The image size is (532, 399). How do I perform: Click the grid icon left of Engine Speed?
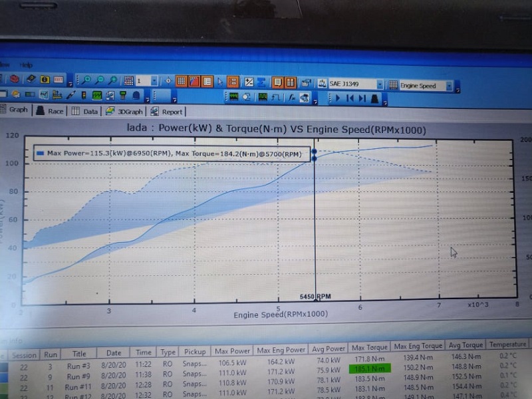click(393, 85)
